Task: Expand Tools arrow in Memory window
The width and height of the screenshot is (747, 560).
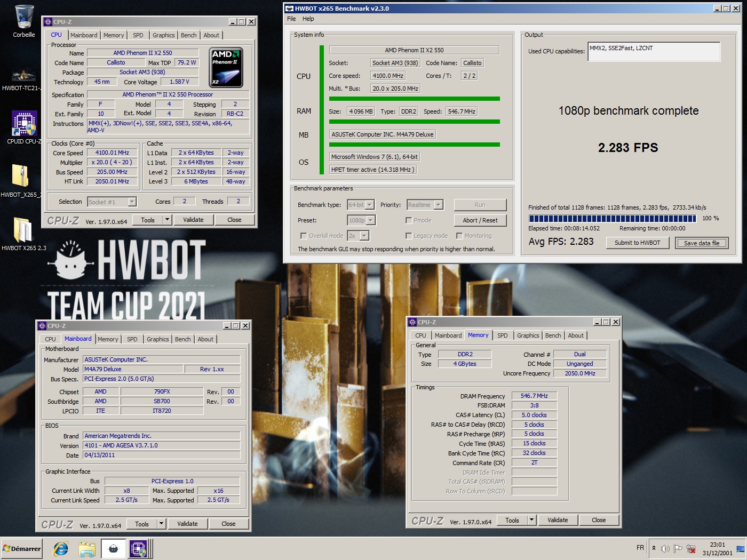Action: [x=531, y=520]
